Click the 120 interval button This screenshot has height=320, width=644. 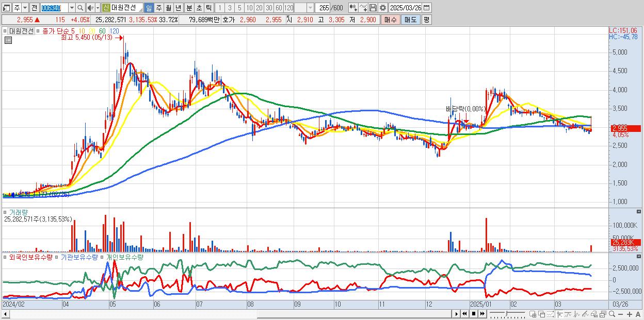tap(288, 8)
